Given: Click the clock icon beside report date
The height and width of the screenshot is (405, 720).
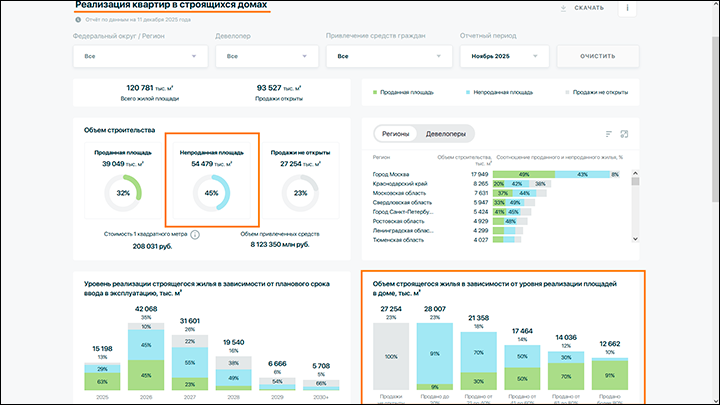Looking at the screenshot, I should (80, 21).
